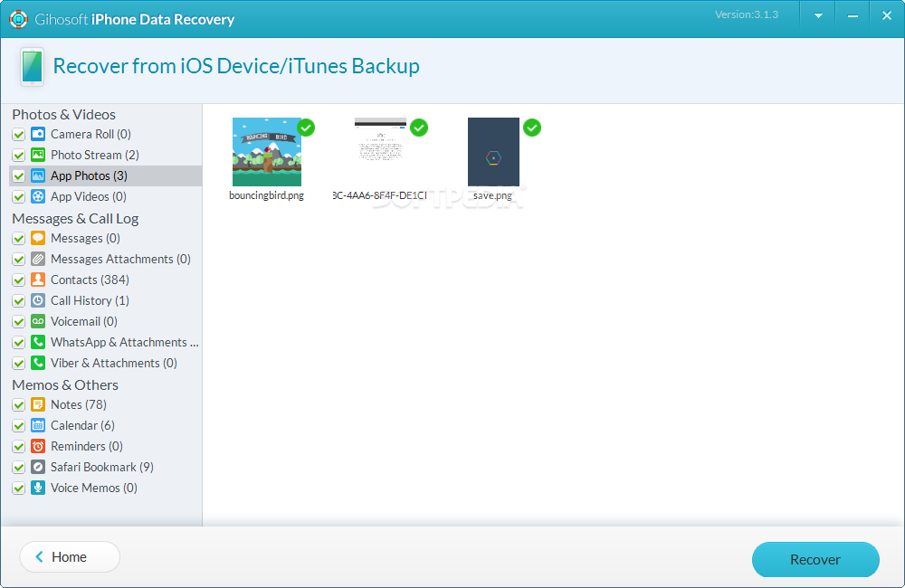The height and width of the screenshot is (588, 905).
Task: Click the Camera Roll category icon
Action: coord(38,134)
